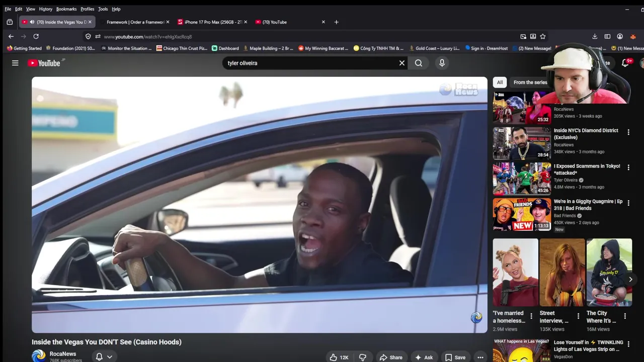644x362 pixels.
Task: Run search with the magnifier button
Action: 419,63
